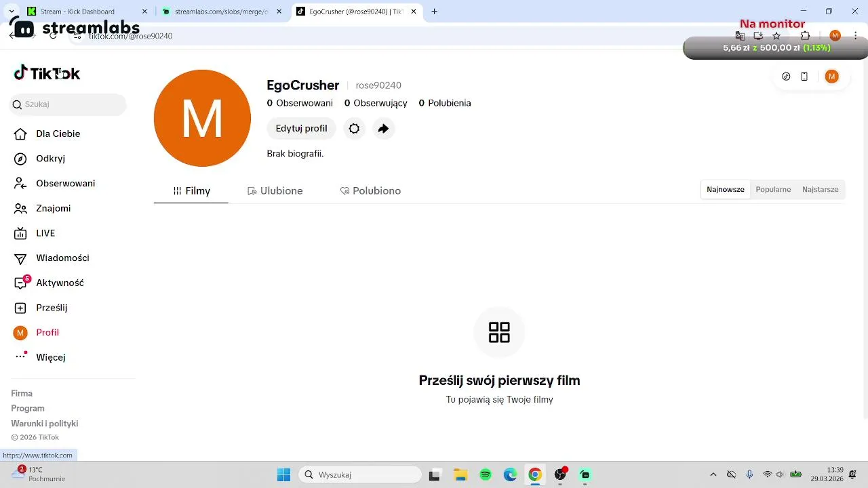Bookmark this page with the star icon
This screenshot has height=488, width=868.
tap(776, 36)
